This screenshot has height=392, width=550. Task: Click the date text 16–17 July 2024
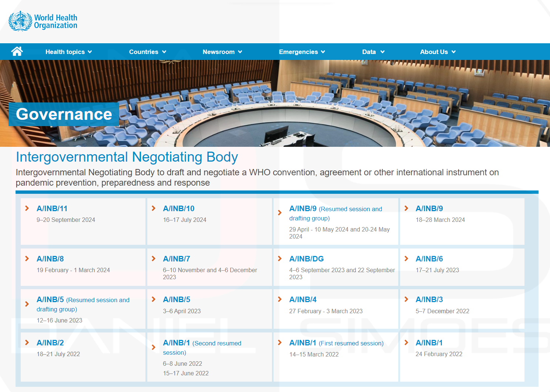(185, 220)
